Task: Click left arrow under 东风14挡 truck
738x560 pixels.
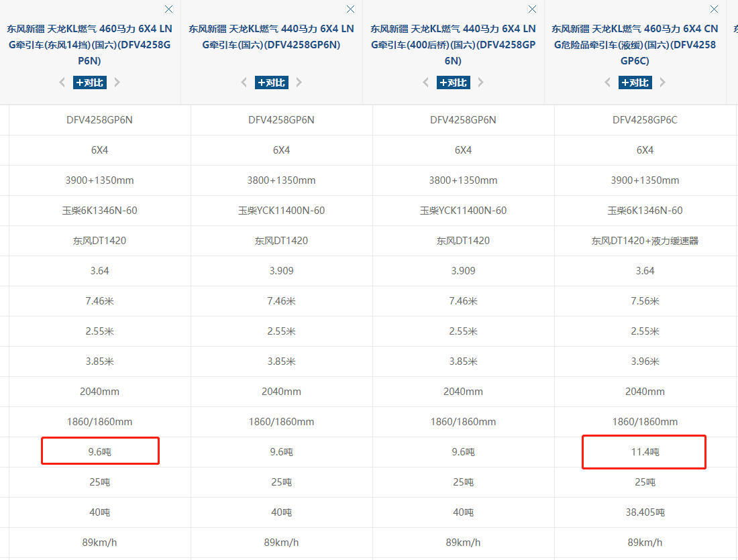Action: [62, 82]
